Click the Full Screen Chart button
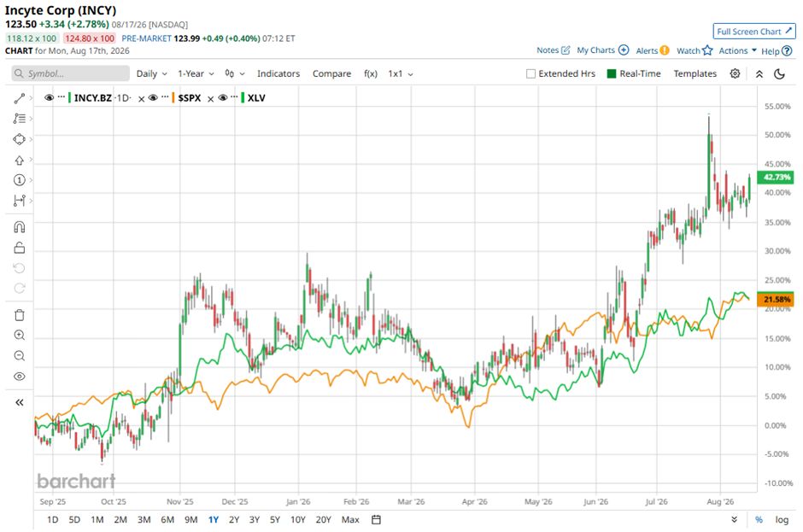This screenshot has height=532, width=803. coord(754,32)
